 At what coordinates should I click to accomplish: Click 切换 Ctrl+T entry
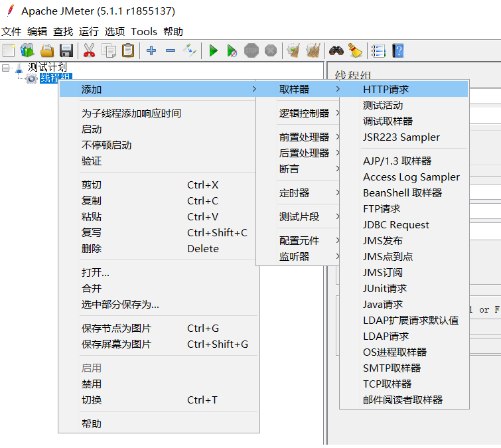coord(158,400)
